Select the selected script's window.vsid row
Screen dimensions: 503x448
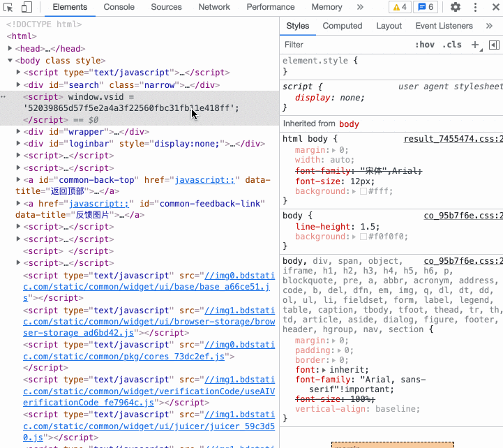point(140,108)
